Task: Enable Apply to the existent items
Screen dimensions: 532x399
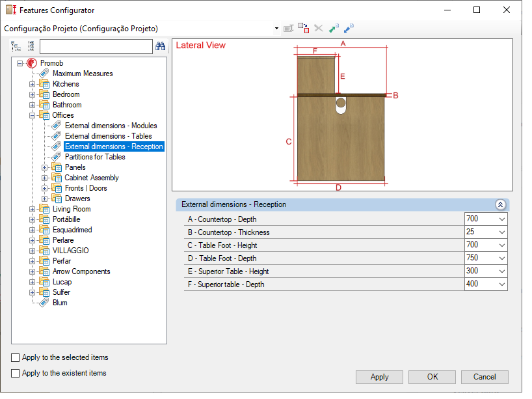Action: click(x=15, y=373)
